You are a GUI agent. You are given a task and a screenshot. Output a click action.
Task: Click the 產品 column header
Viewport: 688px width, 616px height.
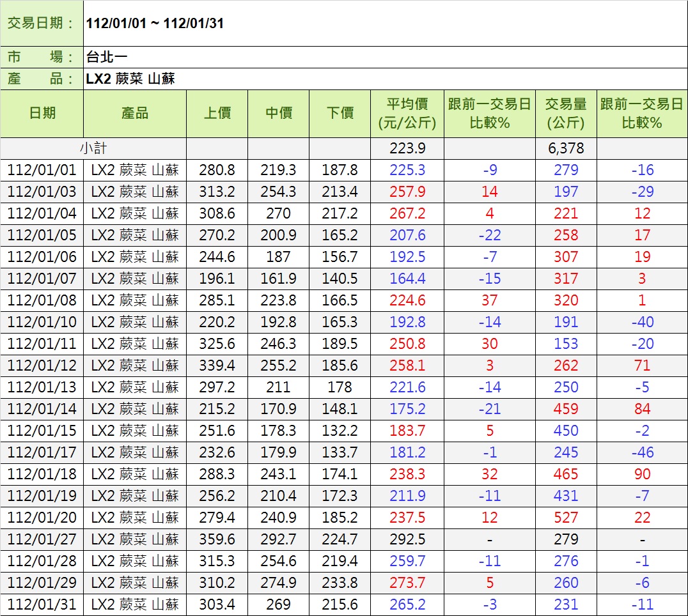(135, 113)
